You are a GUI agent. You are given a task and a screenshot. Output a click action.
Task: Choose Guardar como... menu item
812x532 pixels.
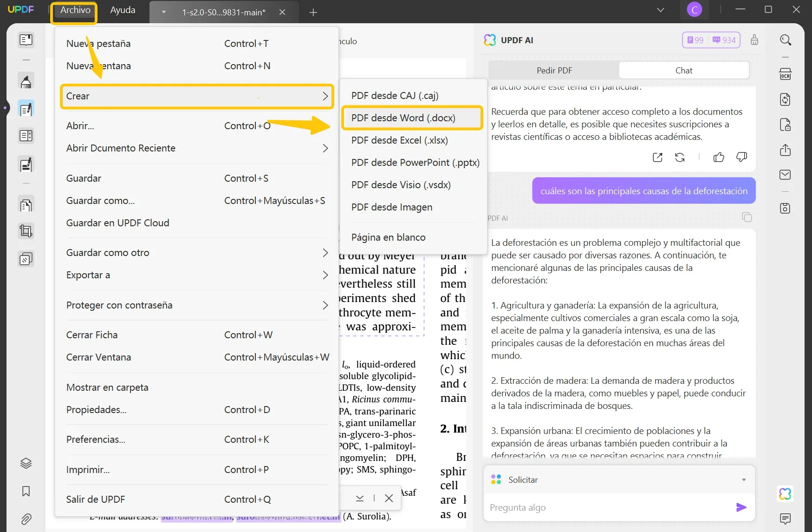[197, 201]
